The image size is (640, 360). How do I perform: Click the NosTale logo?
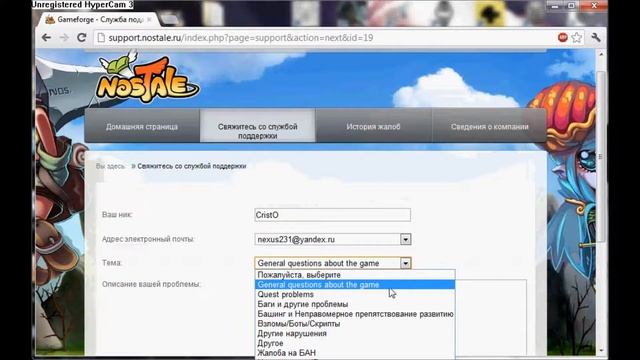pos(147,78)
